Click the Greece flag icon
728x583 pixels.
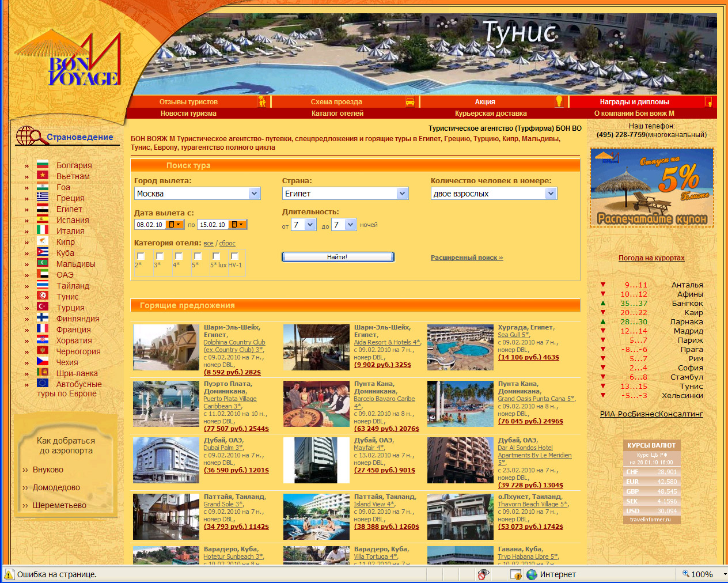[x=43, y=198]
